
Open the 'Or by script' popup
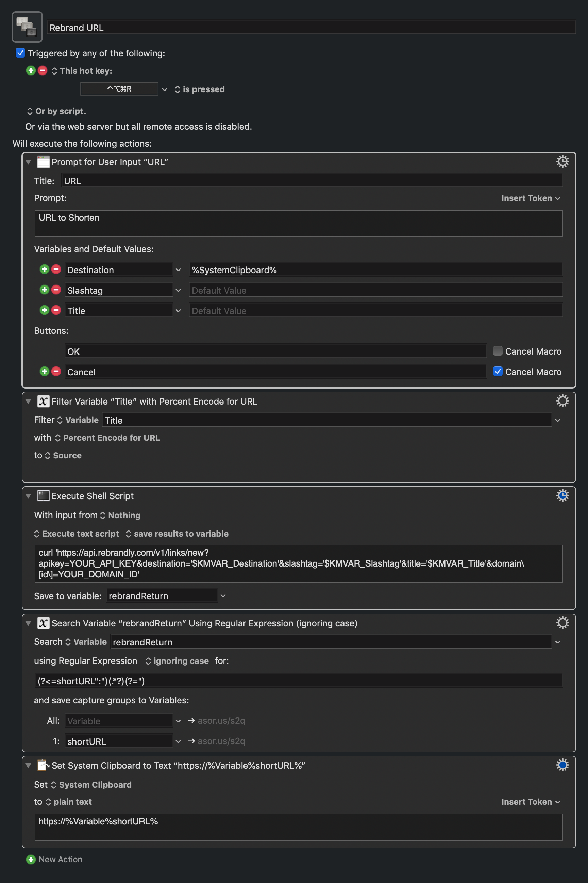click(56, 111)
